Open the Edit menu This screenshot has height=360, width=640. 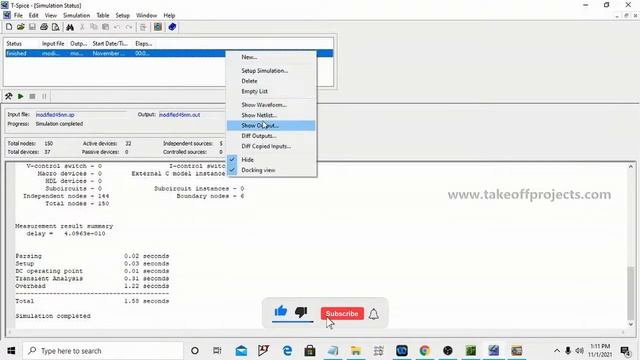(33, 16)
